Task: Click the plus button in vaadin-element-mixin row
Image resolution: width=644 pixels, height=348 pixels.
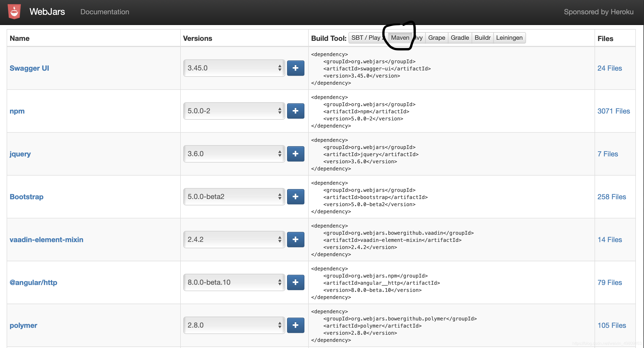Action: point(295,240)
